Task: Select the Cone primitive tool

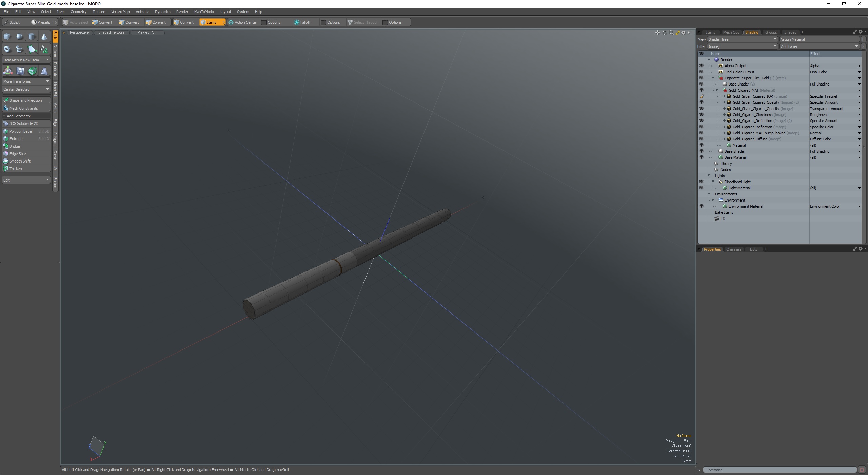Action: pos(44,37)
